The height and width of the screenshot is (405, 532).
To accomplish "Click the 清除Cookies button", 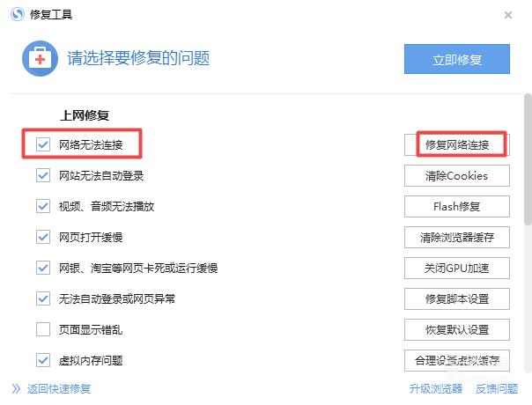I will point(456,176).
